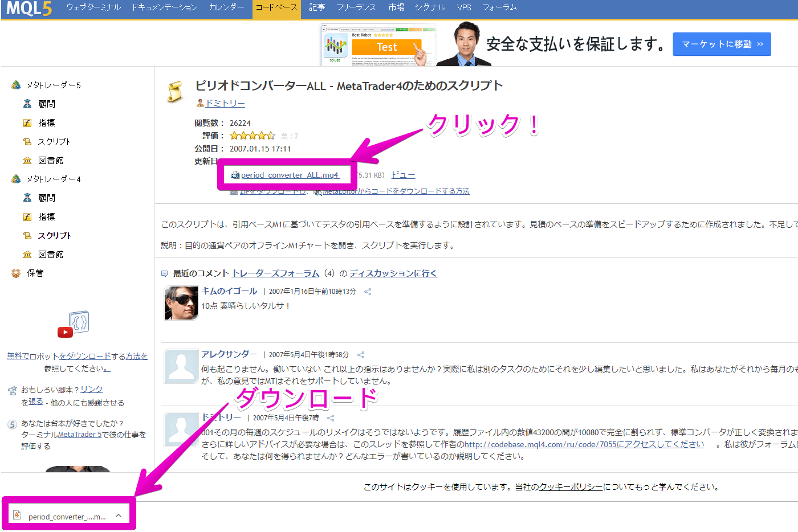The width and height of the screenshot is (798, 532).
Task: Open ウェブターミナル in top navigation
Action: [93, 7]
